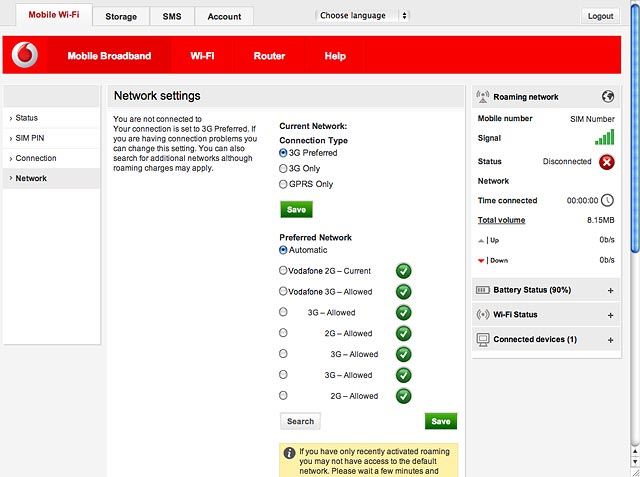Click the globe icon beside Roaming network
This screenshot has width=640, height=477.
click(x=608, y=97)
